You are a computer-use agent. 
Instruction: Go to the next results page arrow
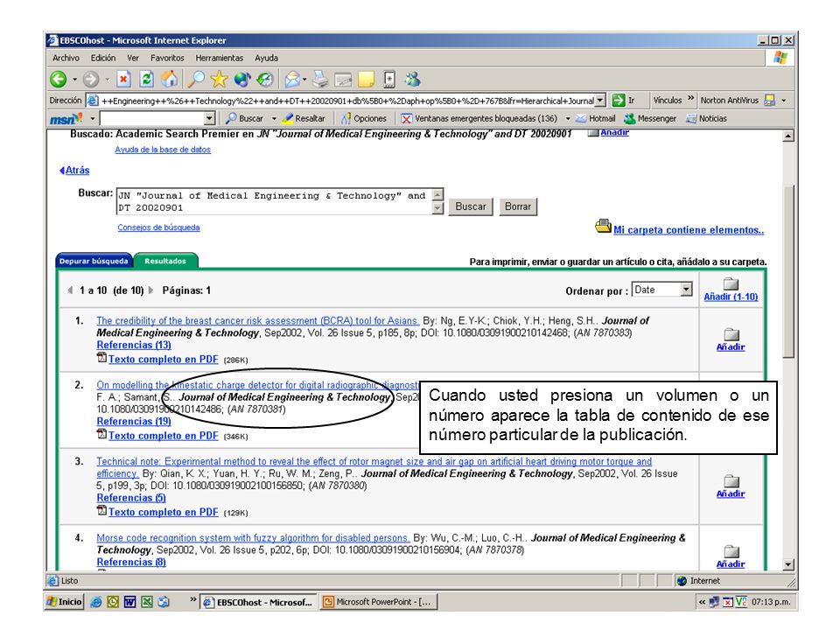click(x=151, y=290)
